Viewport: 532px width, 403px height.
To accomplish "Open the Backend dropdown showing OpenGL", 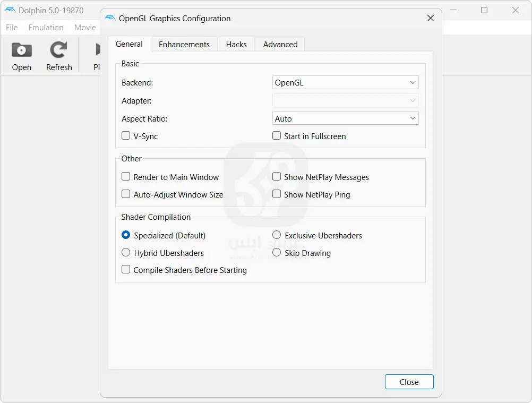I will coord(345,83).
